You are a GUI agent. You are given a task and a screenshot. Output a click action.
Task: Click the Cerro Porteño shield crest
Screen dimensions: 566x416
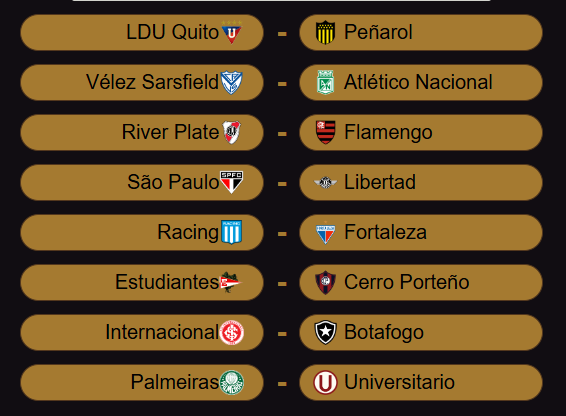tap(325, 282)
